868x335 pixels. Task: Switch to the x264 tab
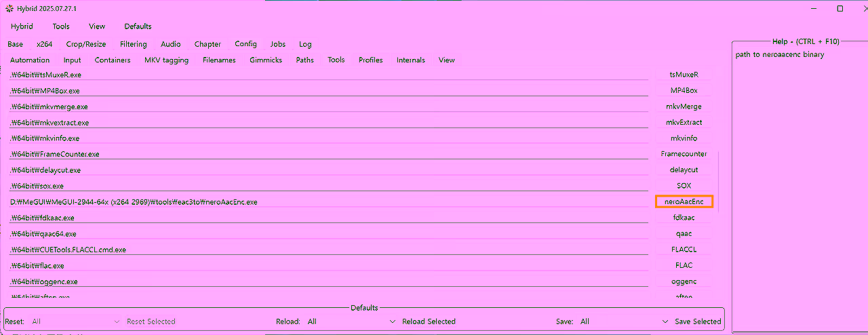pyautogui.click(x=45, y=44)
